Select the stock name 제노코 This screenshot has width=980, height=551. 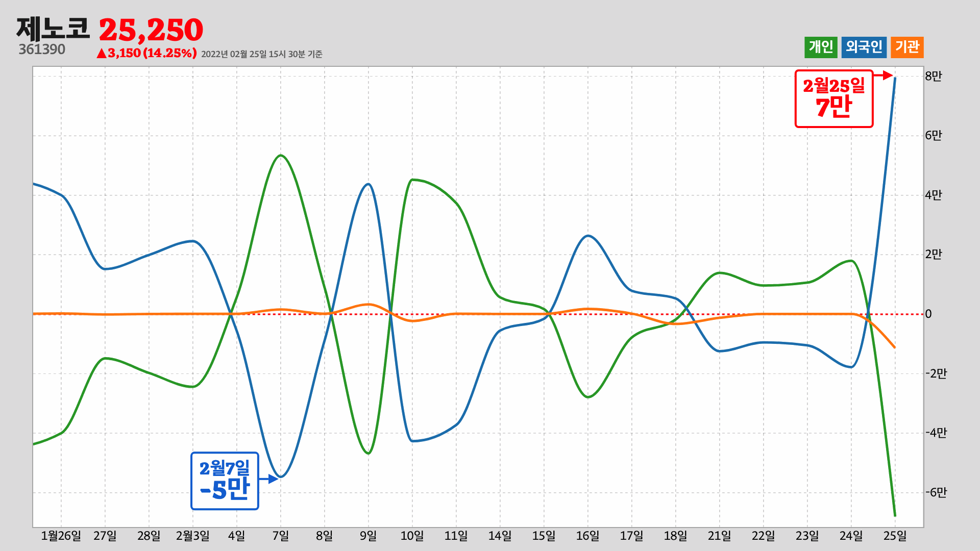(x=53, y=29)
